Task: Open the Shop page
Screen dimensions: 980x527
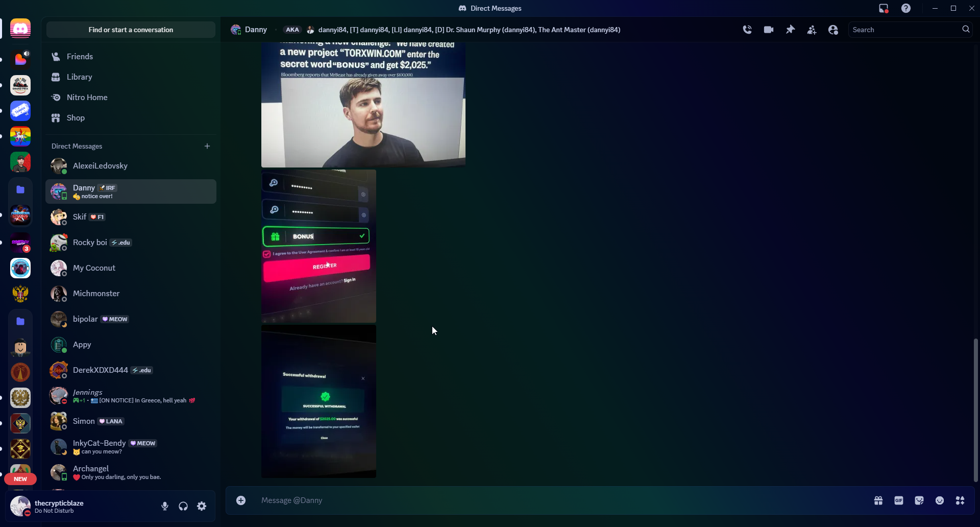Action: [x=131, y=118]
